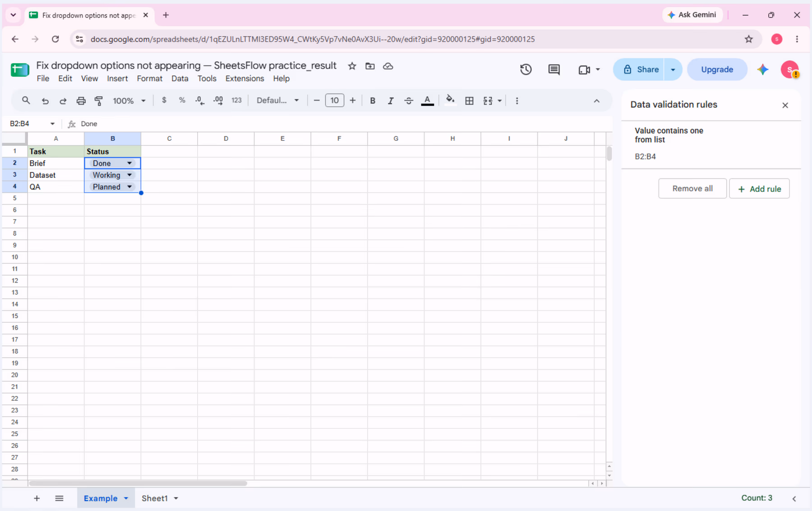Open the Format menu

click(149, 79)
